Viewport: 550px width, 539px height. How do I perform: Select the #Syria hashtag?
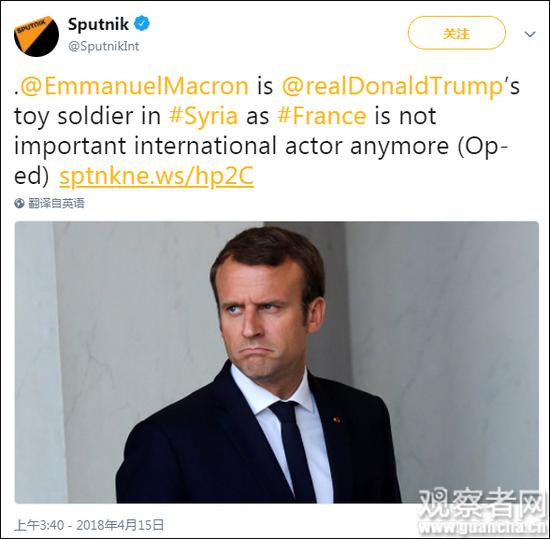(203, 116)
